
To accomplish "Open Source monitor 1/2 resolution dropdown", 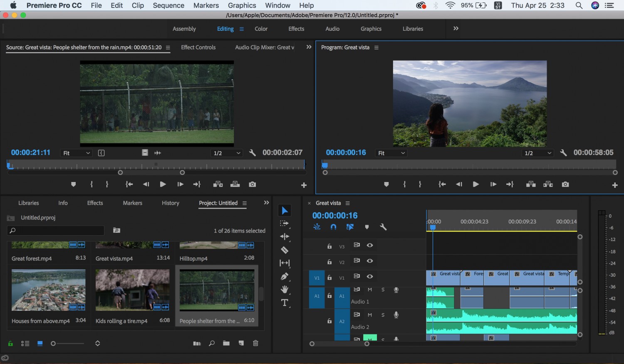I will [227, 153].
